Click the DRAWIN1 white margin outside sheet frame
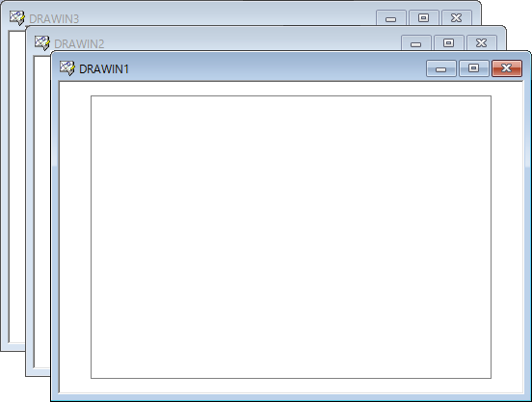The width and height of the screenshot is (532, 402). pos(75,237)
